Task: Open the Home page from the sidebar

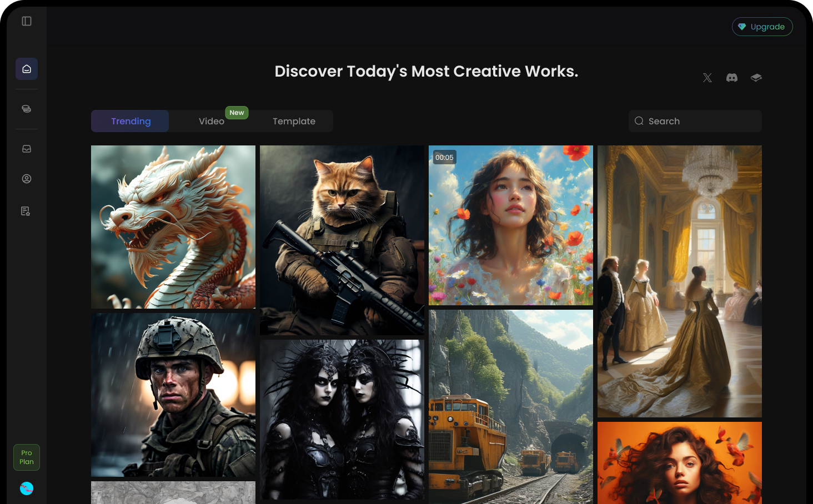Action: click(x=26, y=68)
